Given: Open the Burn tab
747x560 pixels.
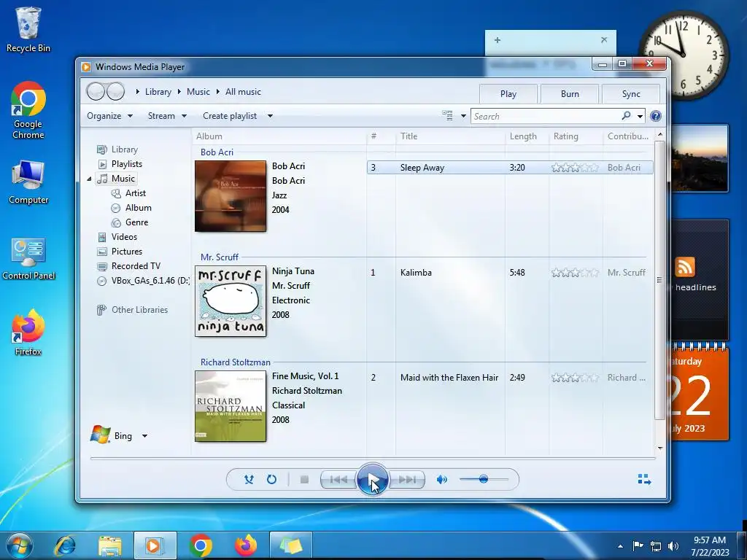Looking at the screenshot, I should pyautogui.click(x=570, y=94).
